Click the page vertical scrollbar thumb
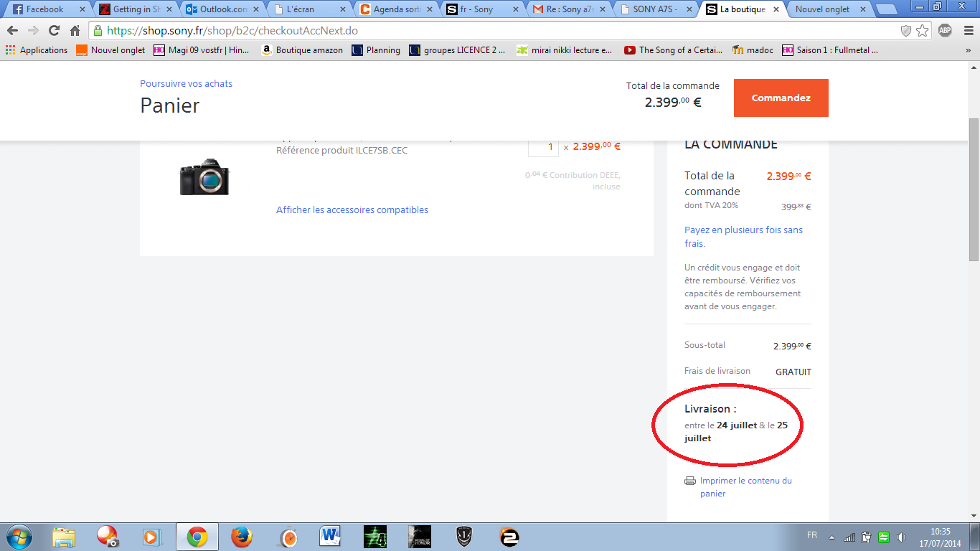 (x=974, y=188)
